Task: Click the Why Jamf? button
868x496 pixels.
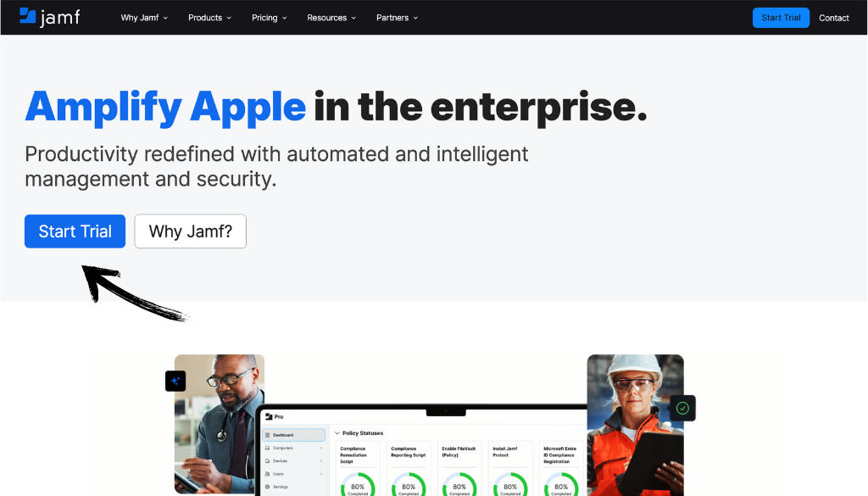Action: [x=190, y=231]
